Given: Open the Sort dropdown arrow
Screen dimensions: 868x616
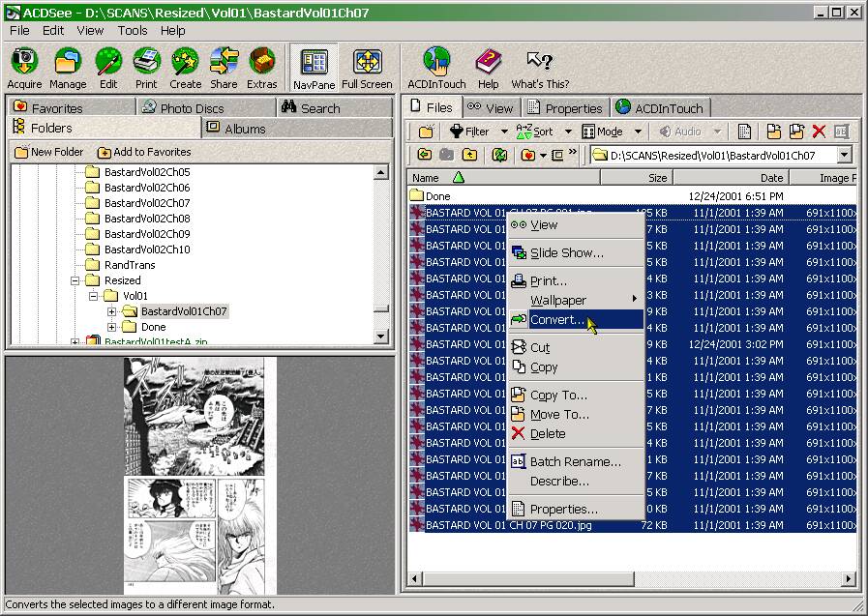Looking at the screenshot, I should 568,132.
